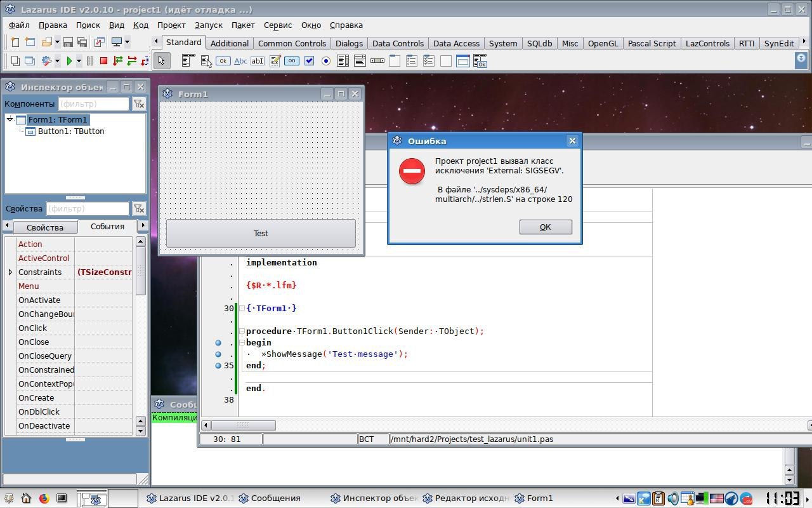Pick the TMemo component icon

pyautogui.click(x=275, y=61)
